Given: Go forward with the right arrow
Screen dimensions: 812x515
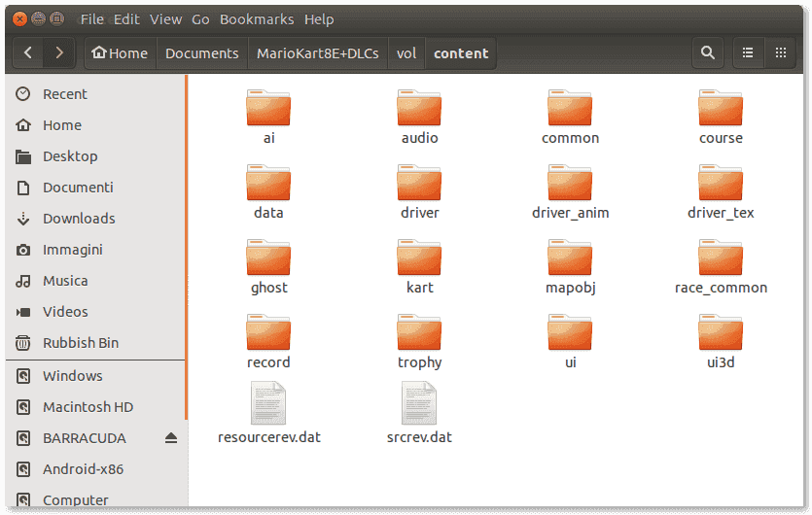Looking at the screenshot, I should coord(59,52).
